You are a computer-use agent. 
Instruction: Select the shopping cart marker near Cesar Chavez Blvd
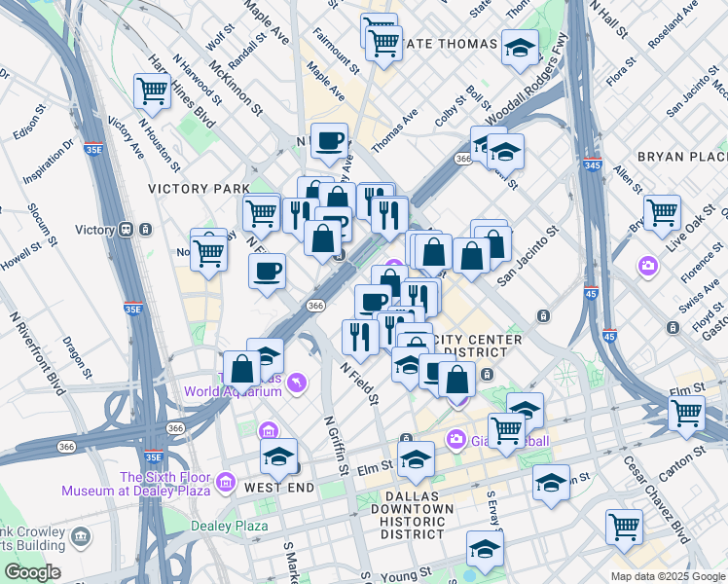point(624,527)
